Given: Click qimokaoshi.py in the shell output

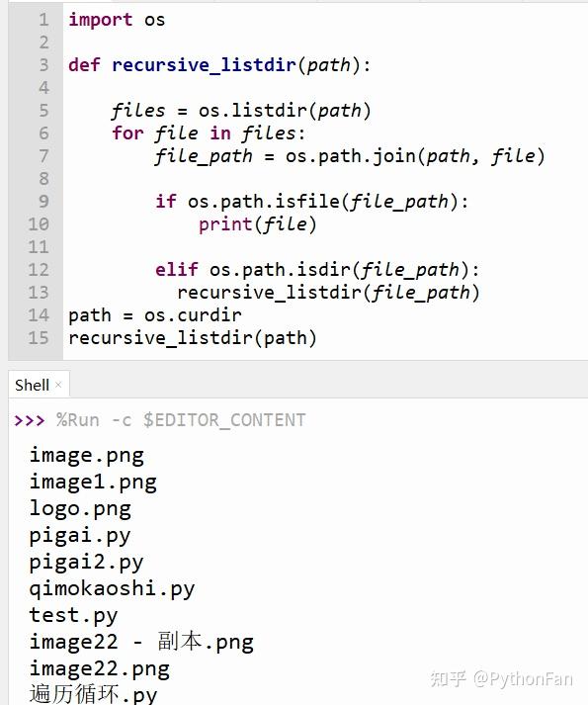Looking at the screenshot, I should click(112, 589).
